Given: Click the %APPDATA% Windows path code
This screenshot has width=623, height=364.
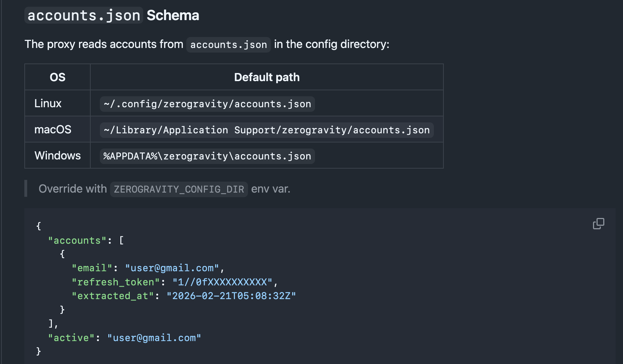Looking at the screenshot, I should [x=207, y=156].
